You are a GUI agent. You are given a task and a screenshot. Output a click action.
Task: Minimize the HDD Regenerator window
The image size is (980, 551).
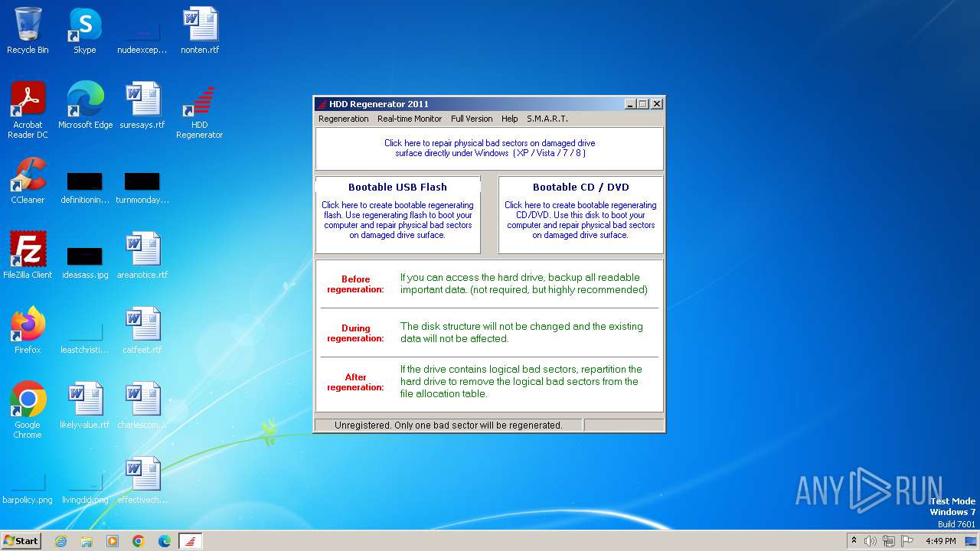(630, 104)
